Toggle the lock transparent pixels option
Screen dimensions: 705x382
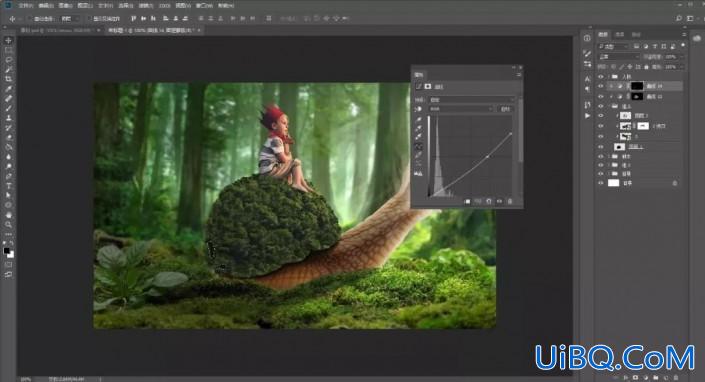[x=614, y=67]
